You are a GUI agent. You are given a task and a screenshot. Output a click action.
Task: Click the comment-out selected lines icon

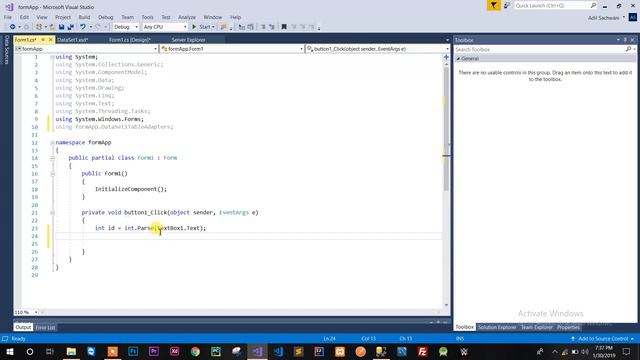pyautogui.click(x=242, y=27)
